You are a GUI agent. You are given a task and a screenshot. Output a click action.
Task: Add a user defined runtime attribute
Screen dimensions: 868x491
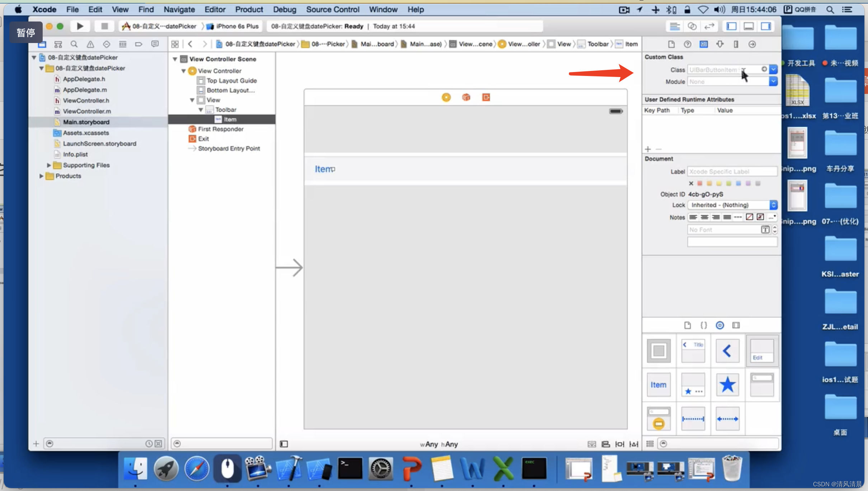[x=648, y=149]
